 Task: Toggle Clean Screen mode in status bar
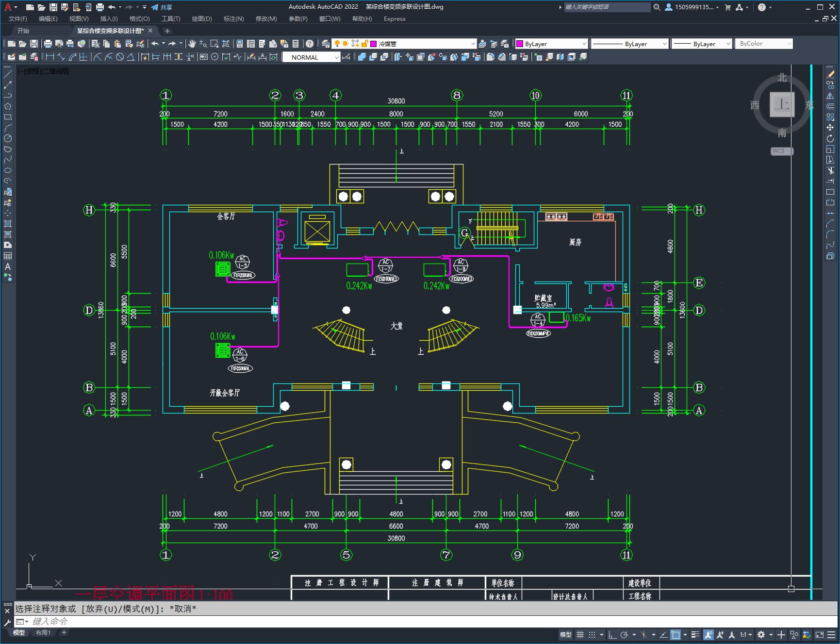819,634
